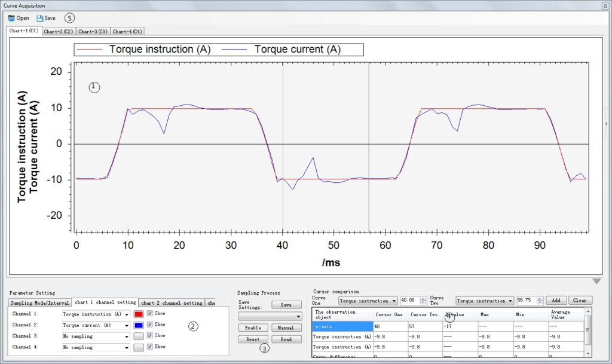
Task: Open Curve One Torque instruction dropdown
Action: click(368, 301)
